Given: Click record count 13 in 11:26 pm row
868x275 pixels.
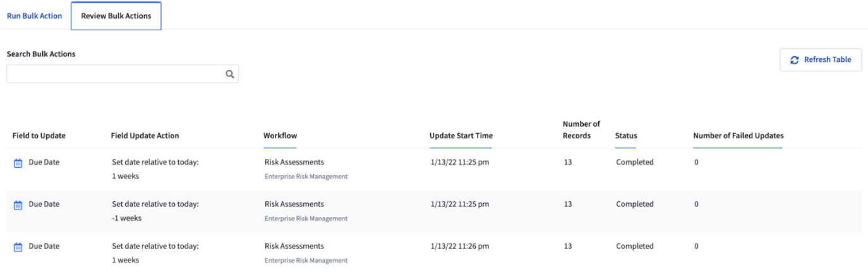Looking at the screenshot, I should pyautogui.click(x=568, y=247).
